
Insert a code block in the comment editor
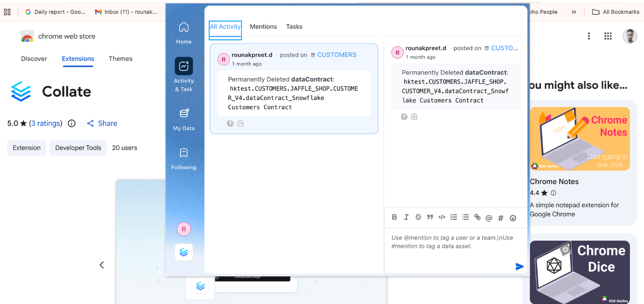(x=442, y=217)
